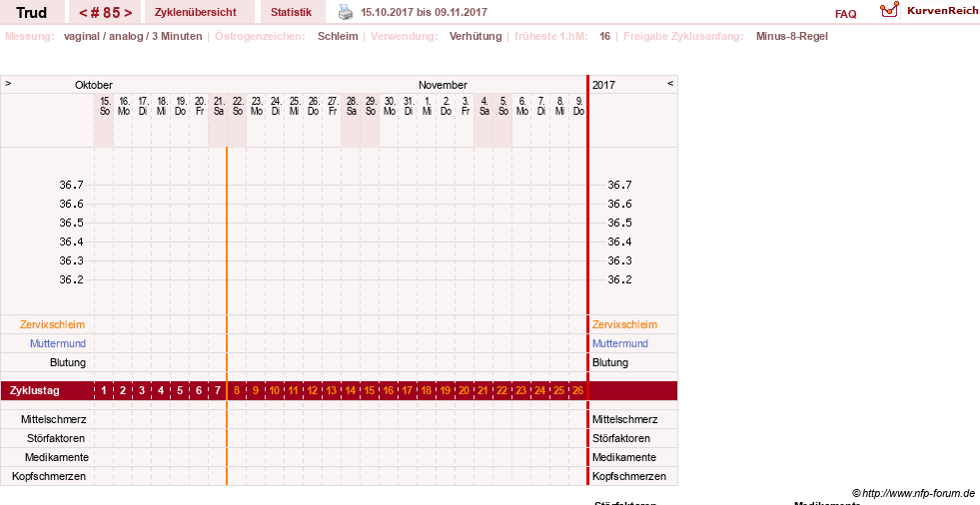Click the Verhütung usage value
The width and height of the screenshot is (980, 505).
(x=475, y=36)
